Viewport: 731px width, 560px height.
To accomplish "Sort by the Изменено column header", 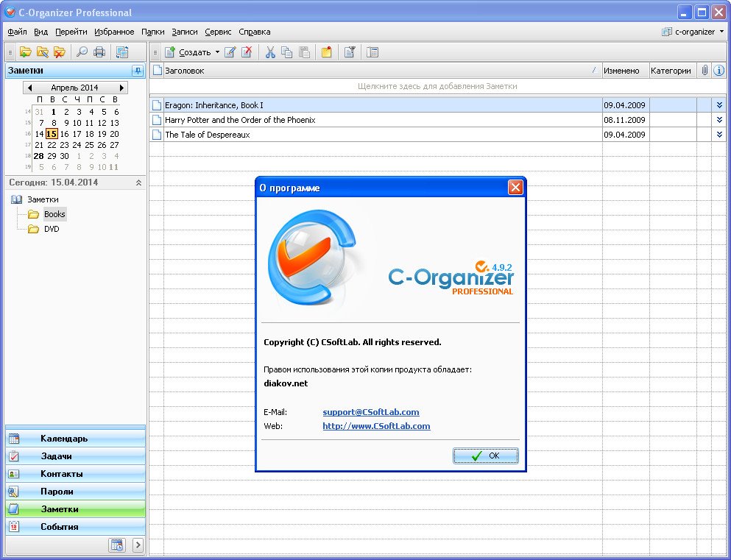I will [626, 71].
